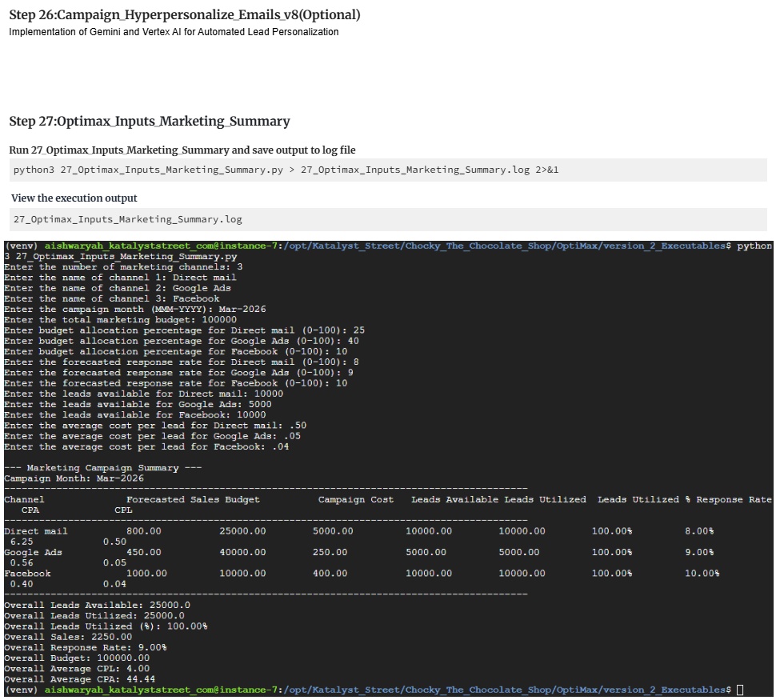776x700 pixels.
Task: Click the Step 26 Campaign_Hyperpersonalize_Emails_v8 heading
Action: click(185, 15)
